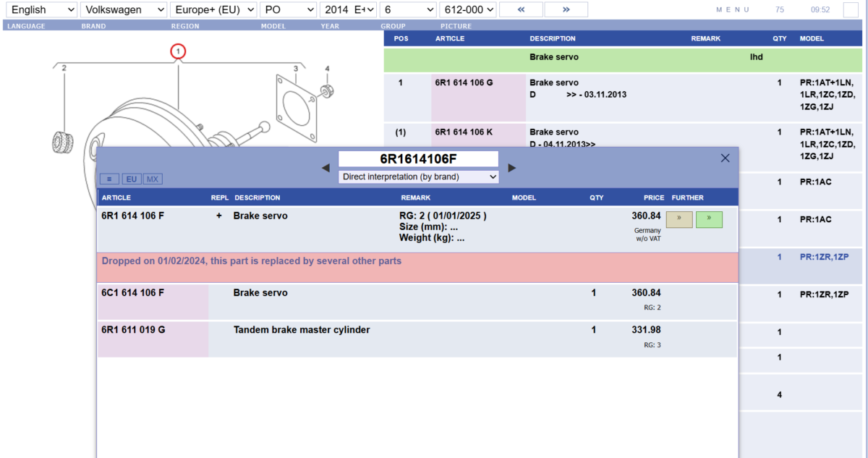Open the Language dropdown showing English

pos(40,9)
